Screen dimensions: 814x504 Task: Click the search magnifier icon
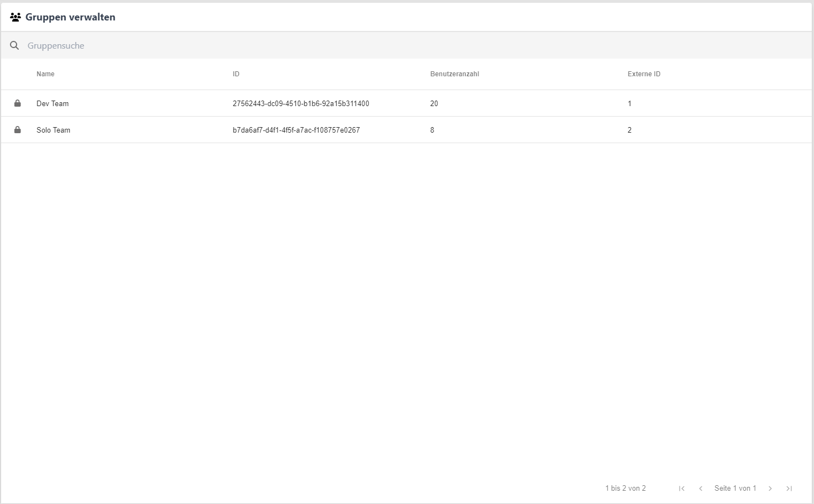coord(14,45)
